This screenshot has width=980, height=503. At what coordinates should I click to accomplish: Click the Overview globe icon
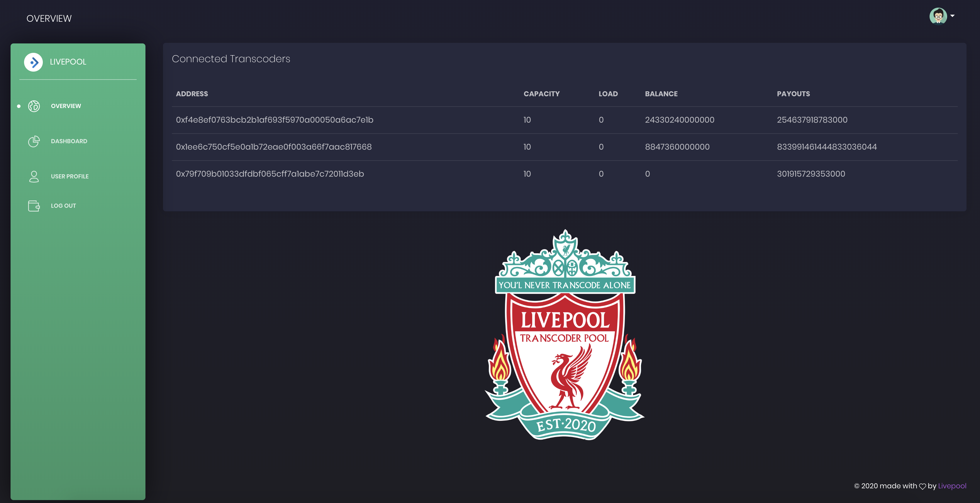pos(34,106)
